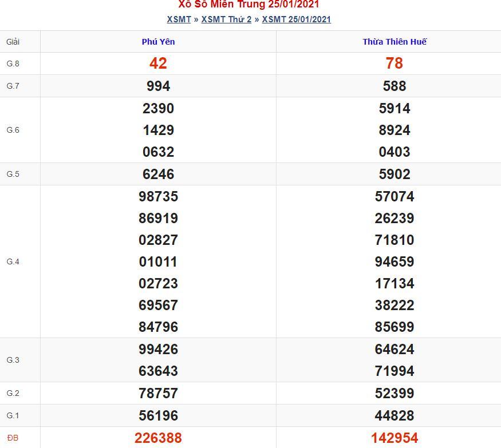Select Phú Yên special prize 226388
501x448 pixels.
(x=158, y=438)
